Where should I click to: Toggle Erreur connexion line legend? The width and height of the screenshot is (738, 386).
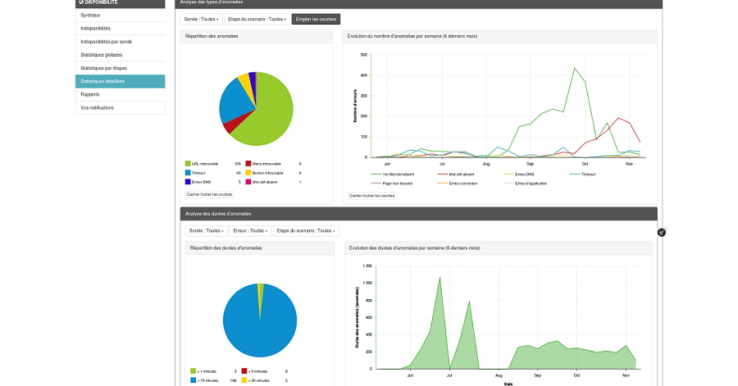[457, 183]
